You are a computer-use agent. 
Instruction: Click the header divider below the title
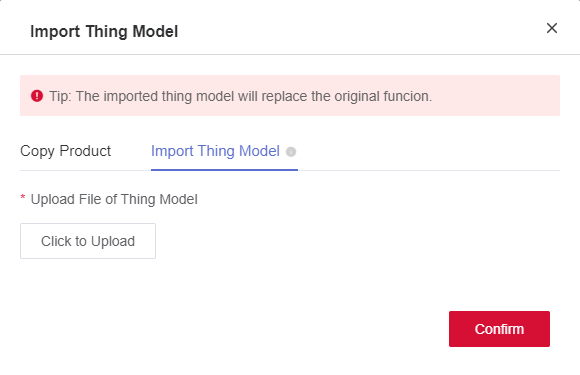click(290, 54)
